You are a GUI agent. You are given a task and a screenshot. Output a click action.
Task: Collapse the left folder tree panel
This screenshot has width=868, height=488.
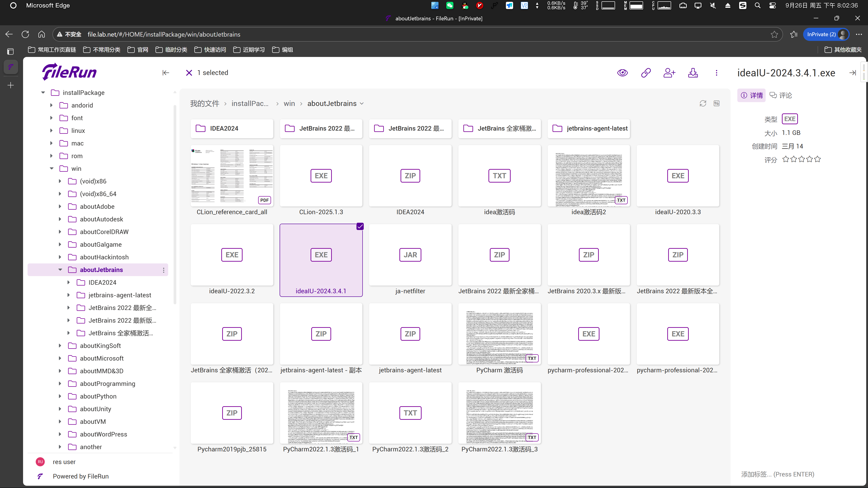pyautogui.click(x=165, y=73)
